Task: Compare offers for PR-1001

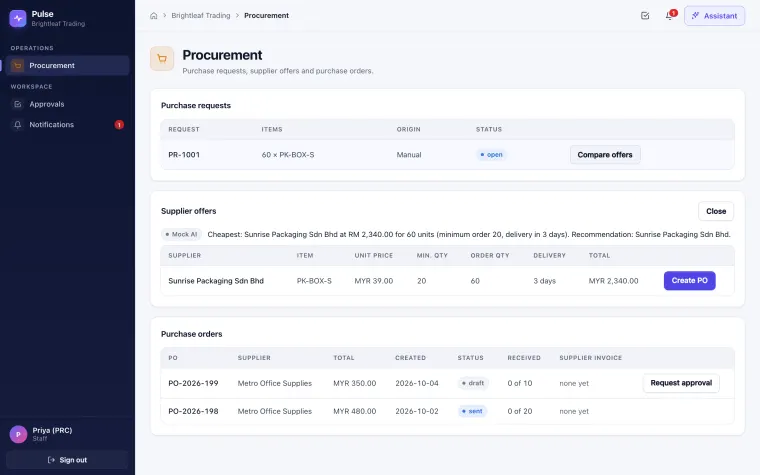Action: [x=605, y=155]
